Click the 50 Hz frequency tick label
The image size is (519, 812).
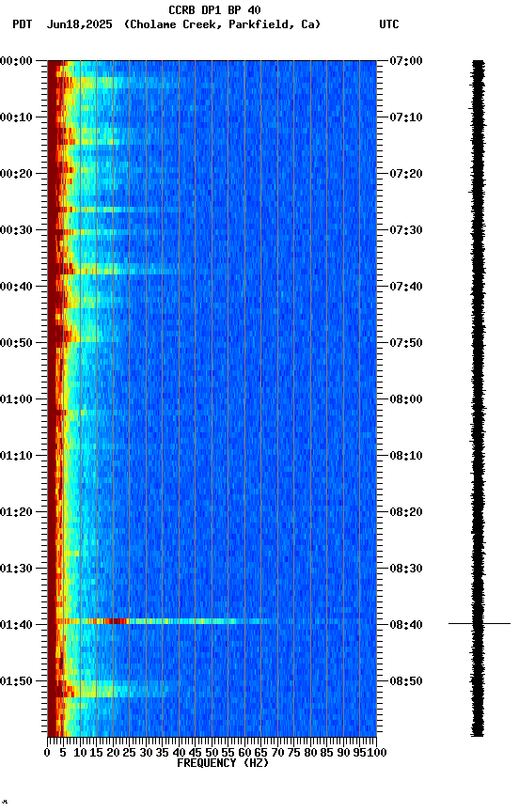(x=212, y=753)
